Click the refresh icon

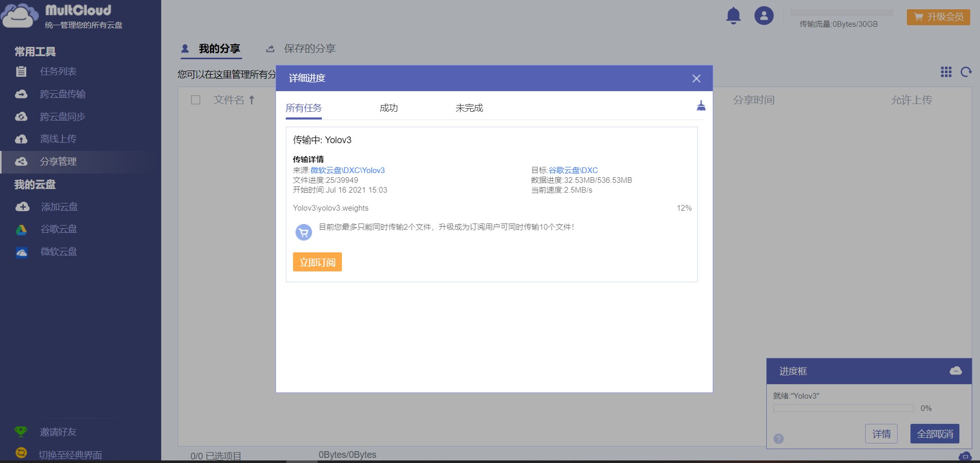click(966, 72)
